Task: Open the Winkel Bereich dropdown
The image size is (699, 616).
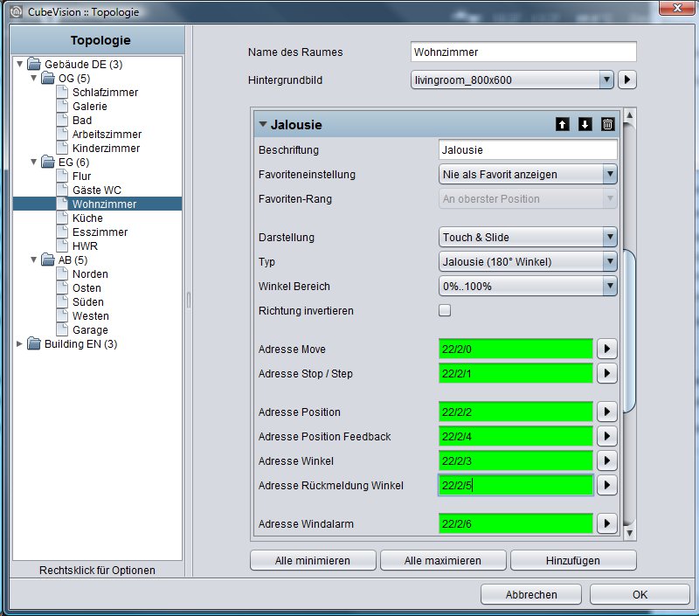Action: [528, 287]
